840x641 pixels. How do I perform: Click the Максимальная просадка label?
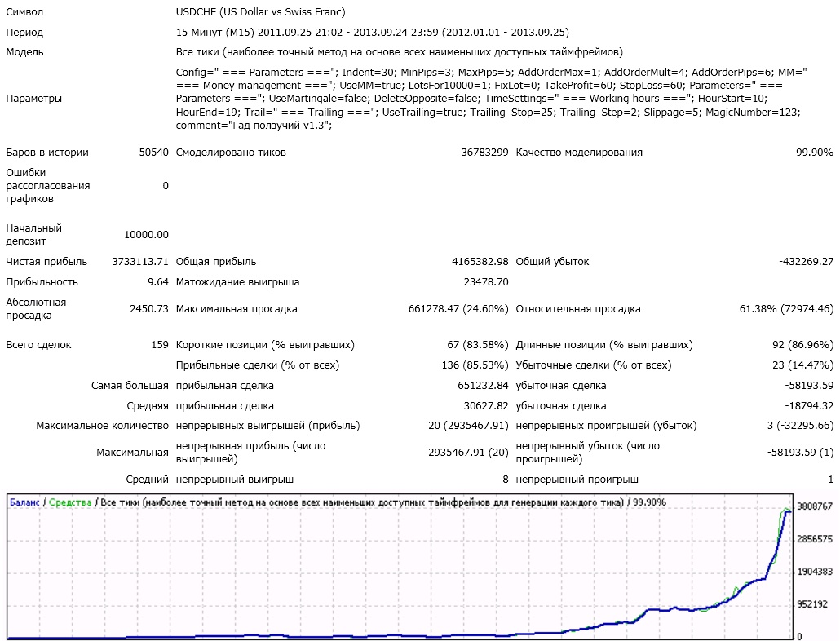(x=237, y=308)
